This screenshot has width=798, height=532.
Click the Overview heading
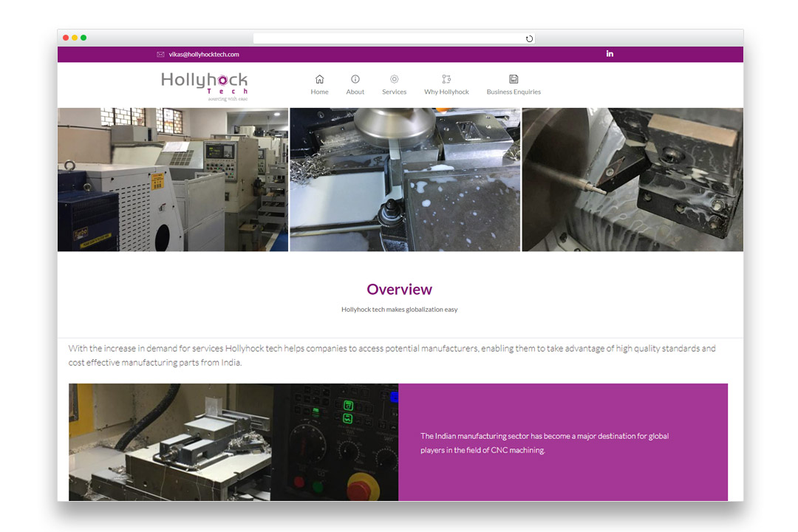[x=400, y=289]
